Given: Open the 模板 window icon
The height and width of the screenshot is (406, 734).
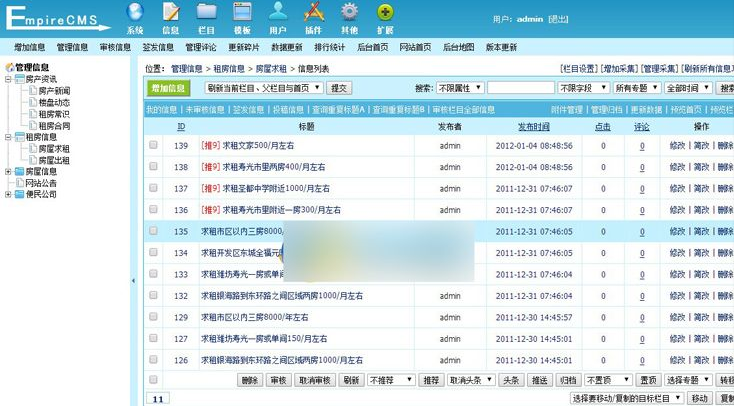Looking at the screenshot, I should tap(242, 13).
